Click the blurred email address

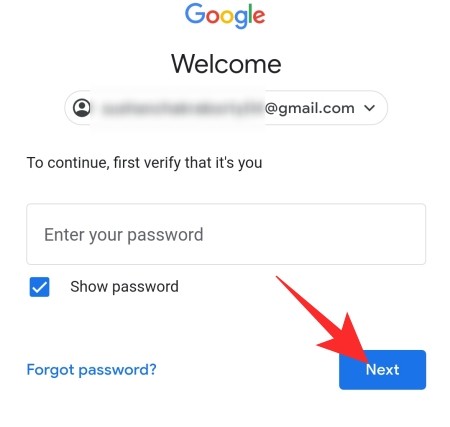click(x=181, y=108)
